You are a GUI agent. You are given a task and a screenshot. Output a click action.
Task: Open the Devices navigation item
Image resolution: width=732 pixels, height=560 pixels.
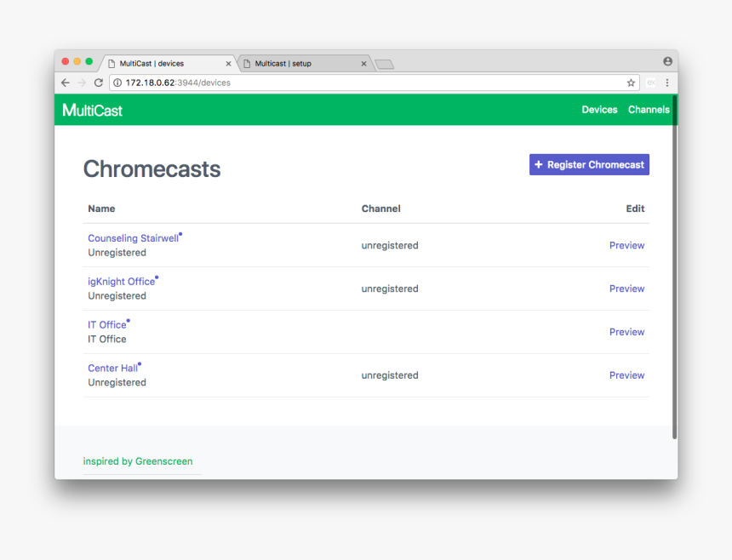pos(599,110)
